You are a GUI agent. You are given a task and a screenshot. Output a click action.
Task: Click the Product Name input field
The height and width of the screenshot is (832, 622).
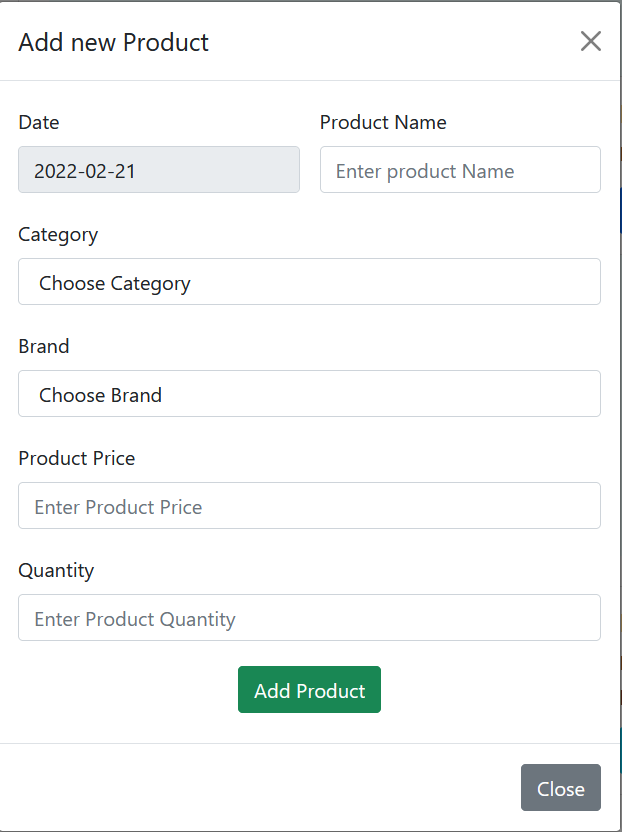460,170
